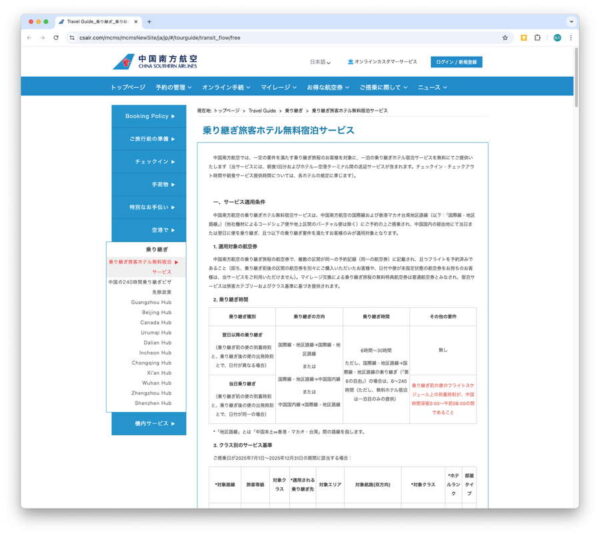Open the Xi'an Hub link
Viewport: 600px width, 536px height.
point(159,373)
